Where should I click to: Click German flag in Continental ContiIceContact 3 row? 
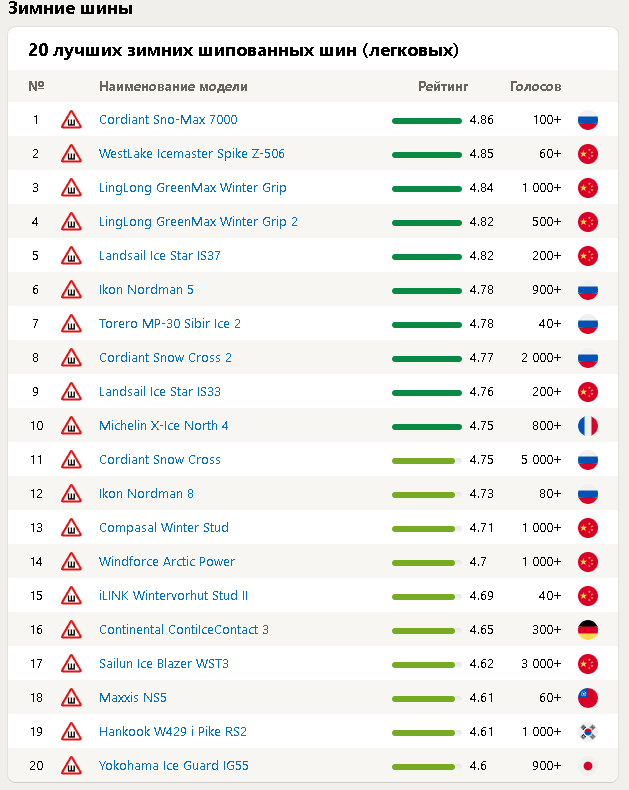pos(588,630)
